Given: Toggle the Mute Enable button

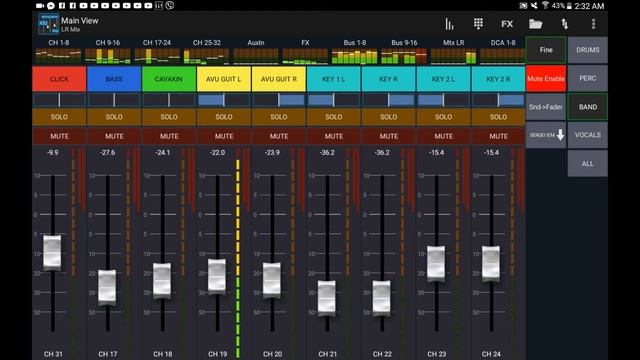Looking at the screenshot, I should [x=546, y=79].
